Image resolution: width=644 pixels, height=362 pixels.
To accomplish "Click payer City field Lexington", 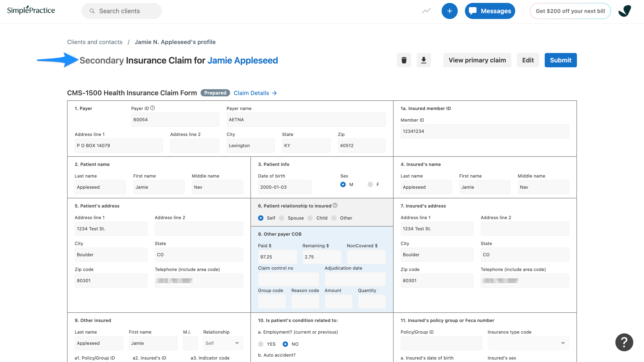I will pos(250,146).
